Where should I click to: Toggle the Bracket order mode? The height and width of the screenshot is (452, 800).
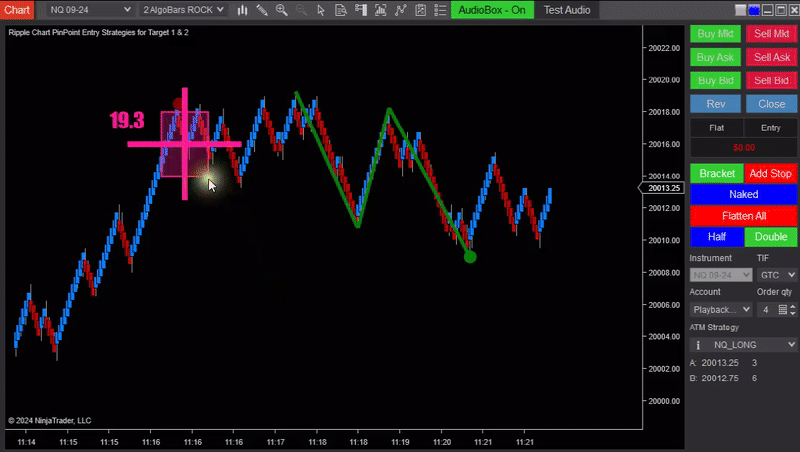(716, 174)
